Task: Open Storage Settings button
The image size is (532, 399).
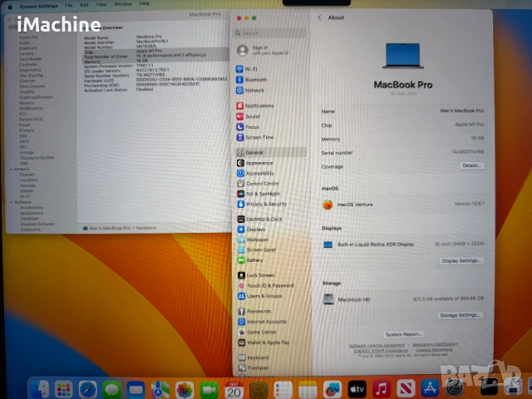Action: tap(460, 315)
